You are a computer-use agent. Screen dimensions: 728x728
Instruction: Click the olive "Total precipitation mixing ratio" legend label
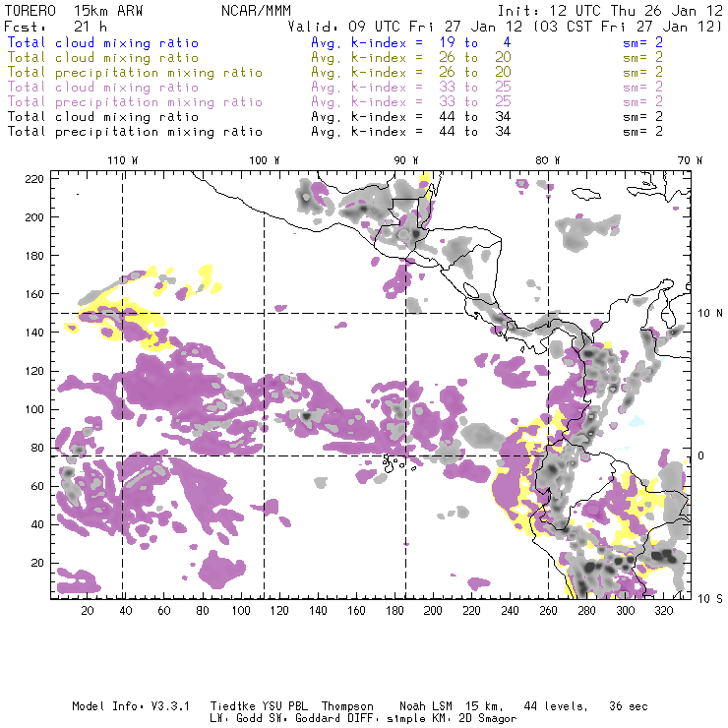click(135, 73)
